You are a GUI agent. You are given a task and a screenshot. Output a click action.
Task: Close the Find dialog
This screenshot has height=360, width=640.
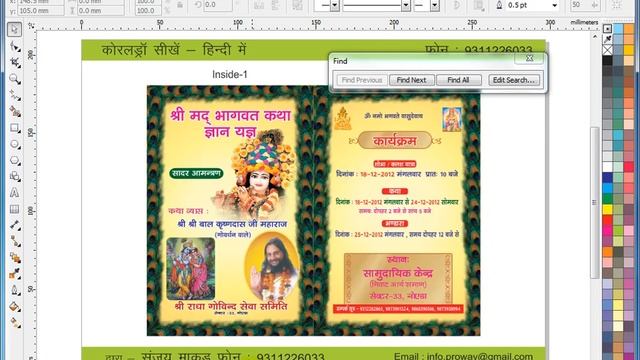(x=529, y=58)
